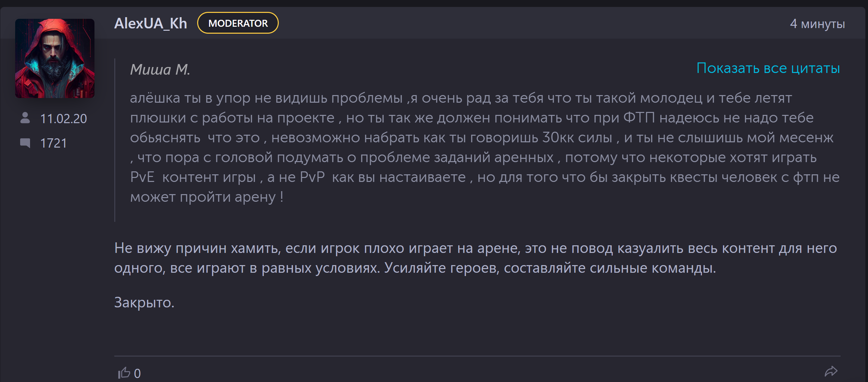Like the post with thumbs-up icon
This screenshot has width=868, height=382.
click(x=124, y=372)
